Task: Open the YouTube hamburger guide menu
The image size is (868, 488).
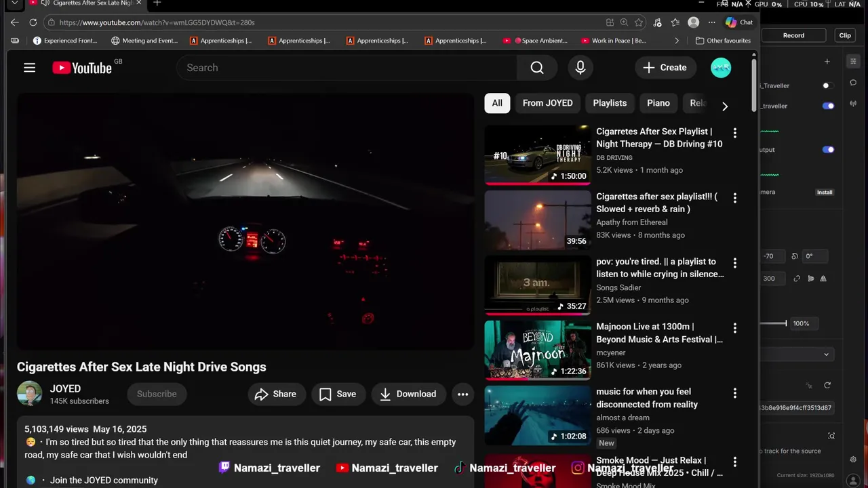Action: click(x=29, y=68)
